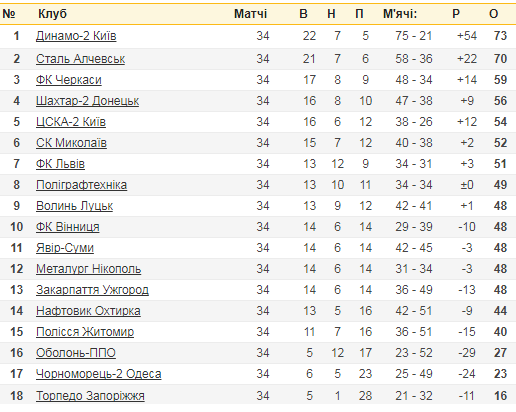The height and width of the screenshot is (412, 516).
Task: Select the Оболонь-ППО team link
Action: pyautogui.click(x=76, y=353)
